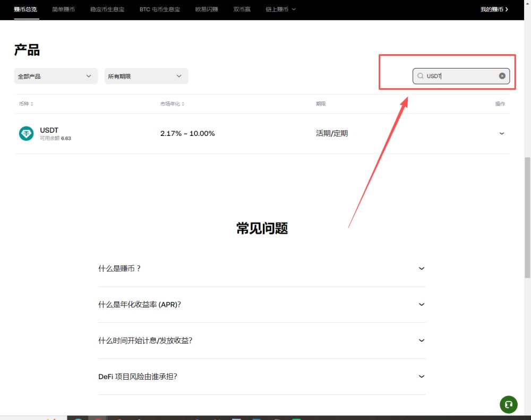Viewport: 531px width, 420px height.
Task: Expand the 什么时间开始计息/发放收益? question
Action: tap(262, 340)
